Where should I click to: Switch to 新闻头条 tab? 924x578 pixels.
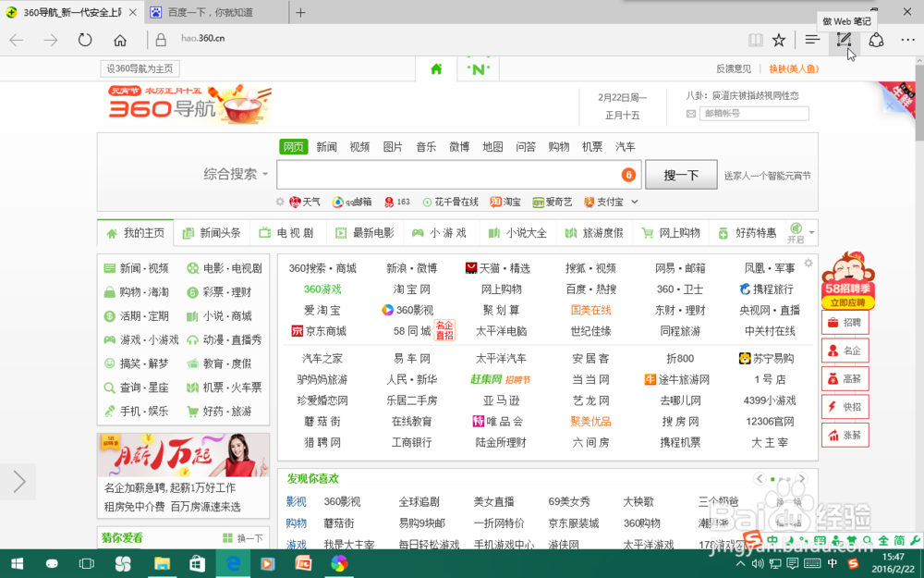213,233
